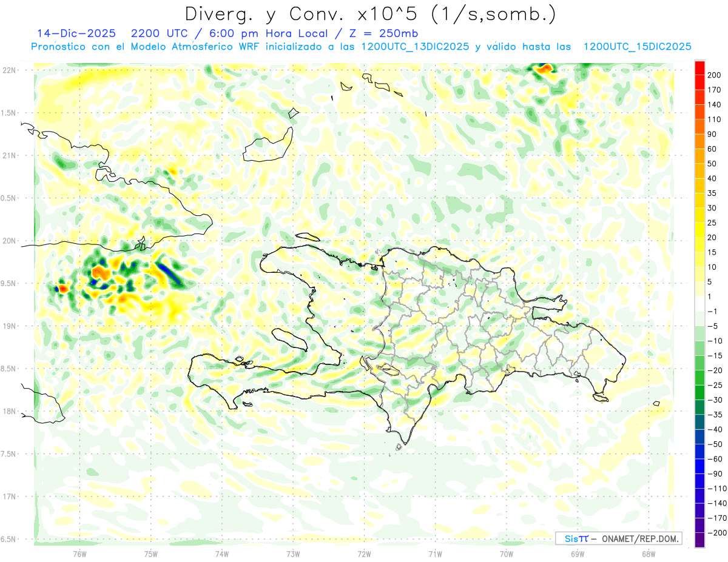
Task: Click the '-40' label on the color scale
Action: 716,429
